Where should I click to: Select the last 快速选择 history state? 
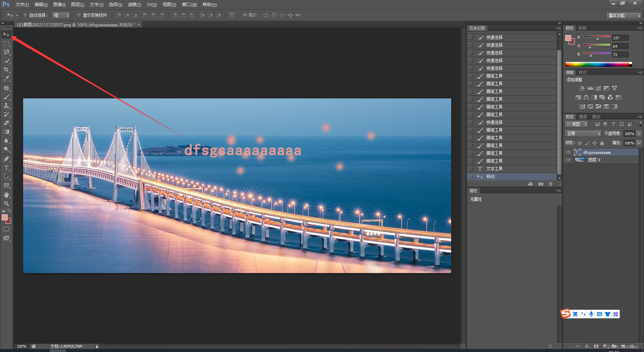click(512, 122)
